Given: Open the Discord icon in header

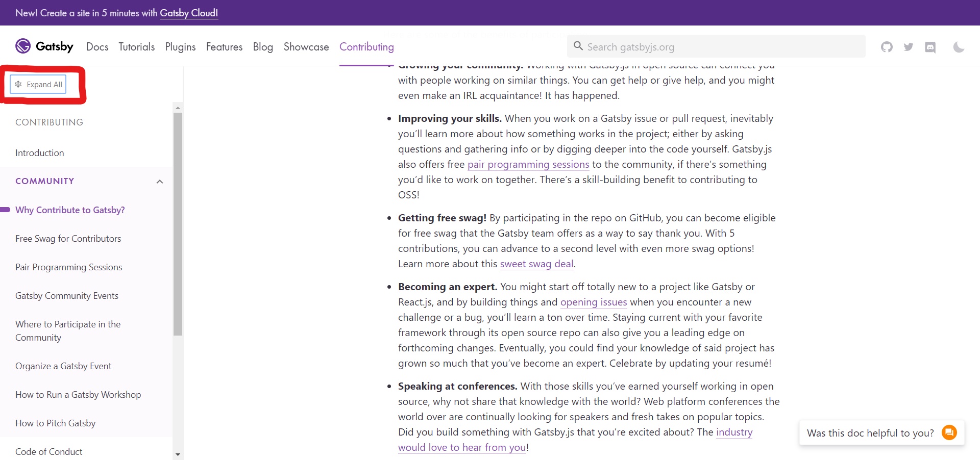Looking at the screenshot, I should pyautogui.click(x=930, y=46).
